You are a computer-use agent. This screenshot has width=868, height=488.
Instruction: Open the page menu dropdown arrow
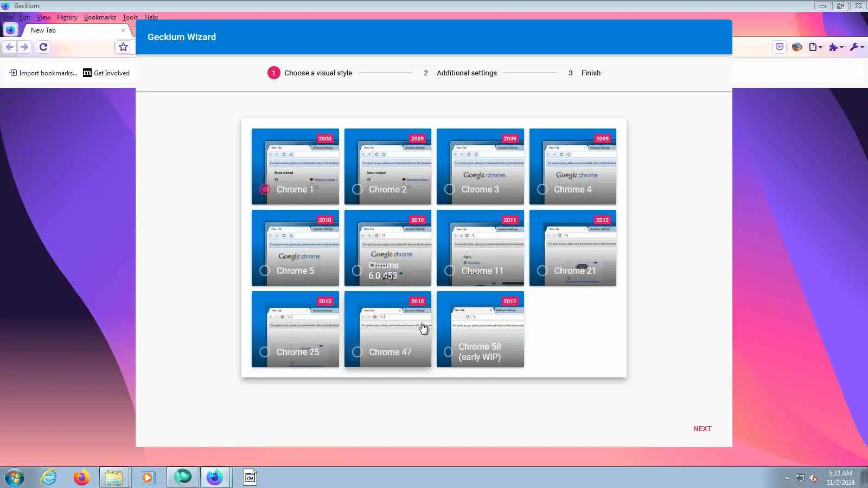tap(820, 47)
